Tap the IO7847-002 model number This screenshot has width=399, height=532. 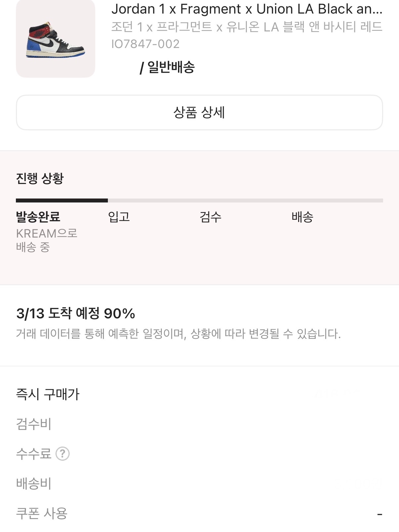[146, 44]
